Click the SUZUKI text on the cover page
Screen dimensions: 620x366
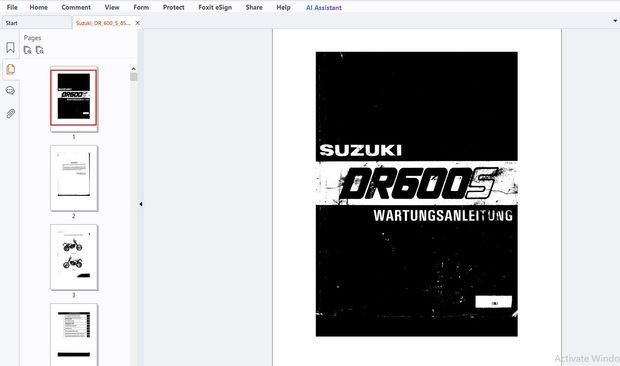(360, 150)
